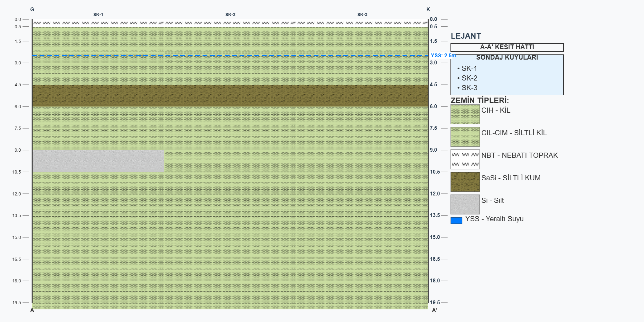Choose SK-3 in the SONDAJ KUYULARI list
Image resolution: width=644 pixels, height=322 pixels.
(469, 88)
